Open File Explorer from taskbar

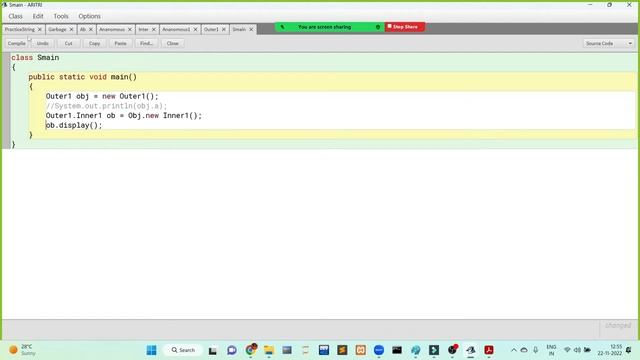tap(269, 350)
